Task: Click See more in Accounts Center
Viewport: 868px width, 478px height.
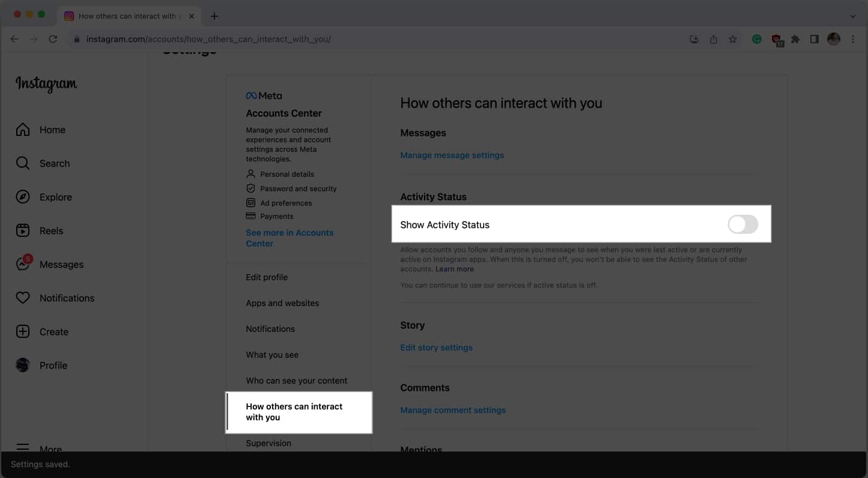Action: click(290, 238)
